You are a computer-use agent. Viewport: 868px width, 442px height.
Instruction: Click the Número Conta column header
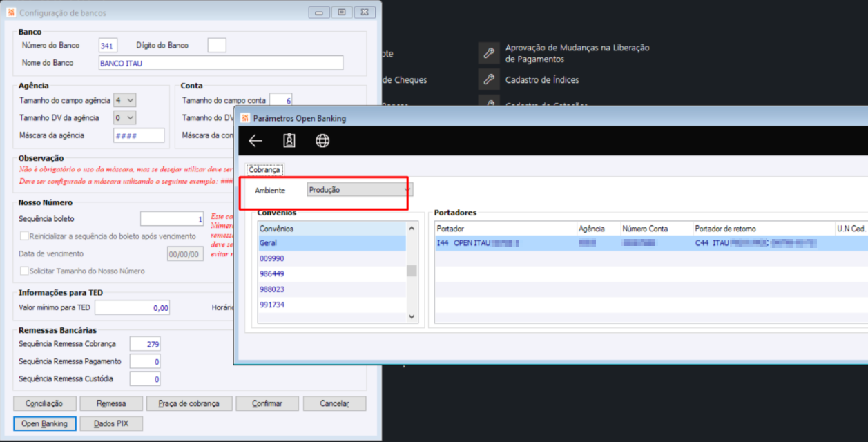pyautogui.click(x=656, y=229)
